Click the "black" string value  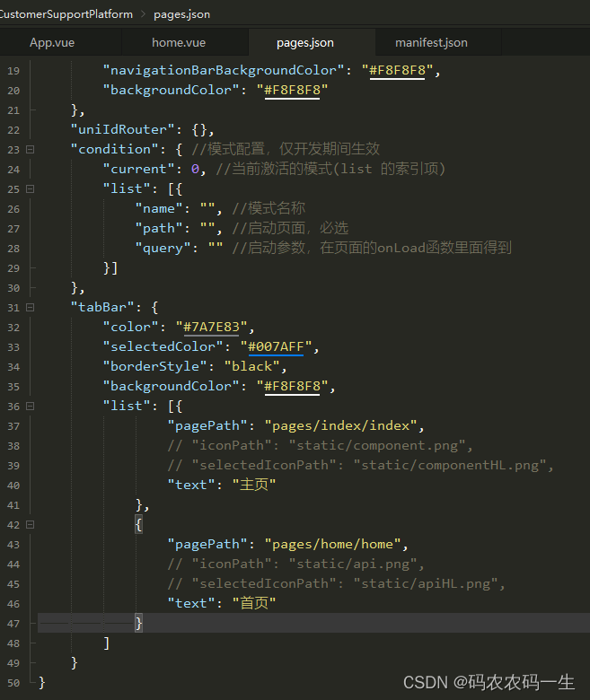click(x=252, y=366)
